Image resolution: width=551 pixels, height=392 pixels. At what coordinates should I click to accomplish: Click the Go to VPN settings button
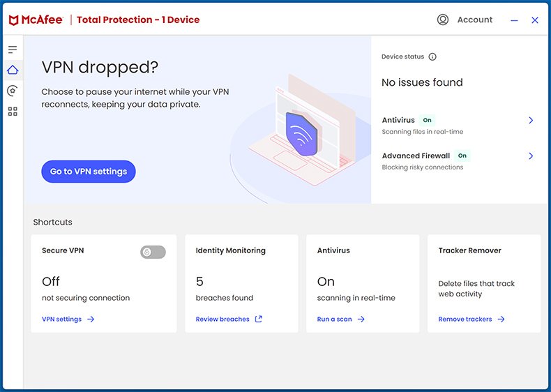tap(89, 172)
